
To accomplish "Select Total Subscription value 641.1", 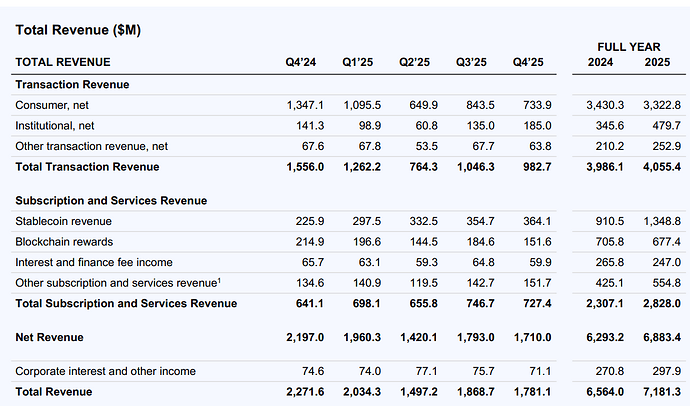I will click(x=310, y=304).
